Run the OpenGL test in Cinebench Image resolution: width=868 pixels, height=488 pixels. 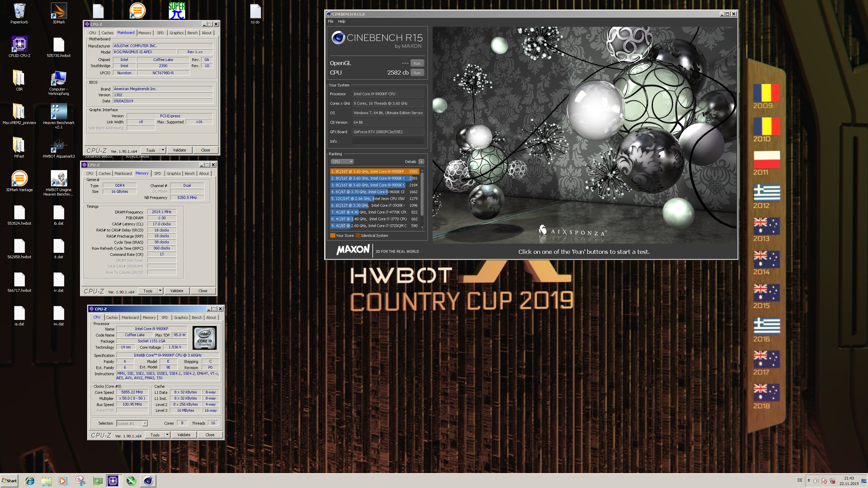click(x=417, y=63)
